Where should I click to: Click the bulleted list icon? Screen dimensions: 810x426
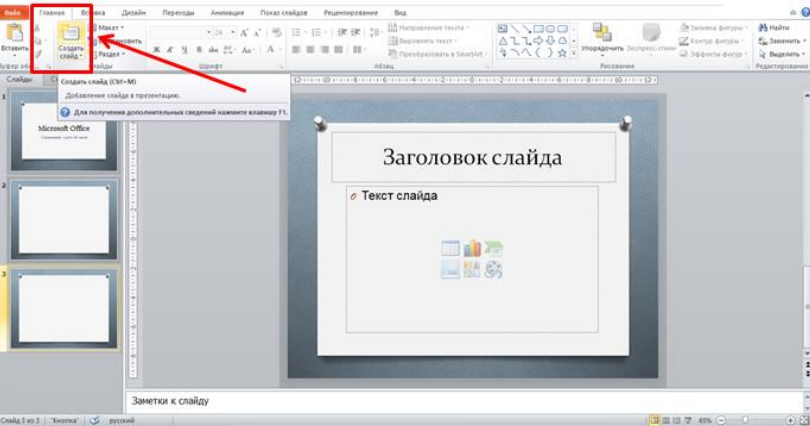(298, 32)
